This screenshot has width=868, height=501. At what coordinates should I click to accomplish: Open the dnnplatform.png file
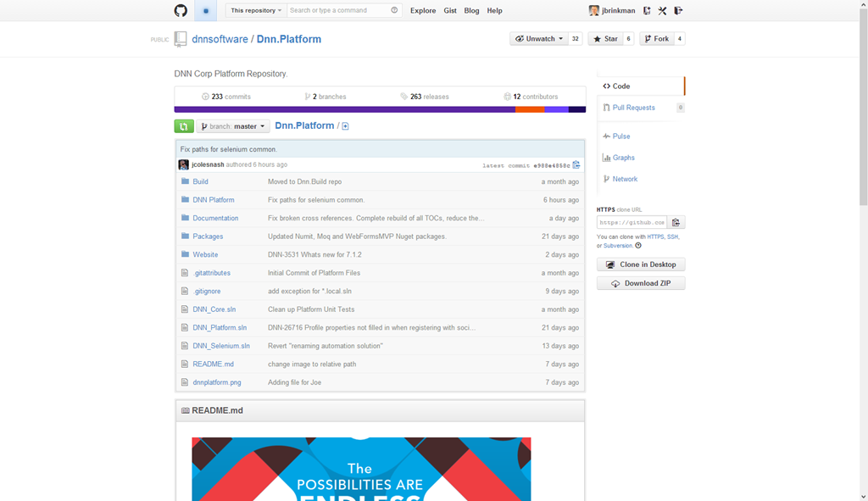click(x=217, y=382)
